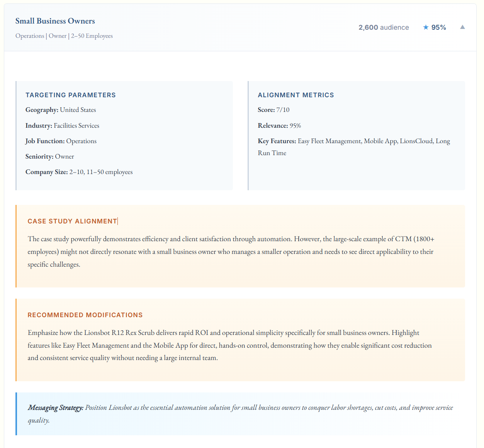
Task: Click the Geography: United States row
Action: click(x=61, y=110)
